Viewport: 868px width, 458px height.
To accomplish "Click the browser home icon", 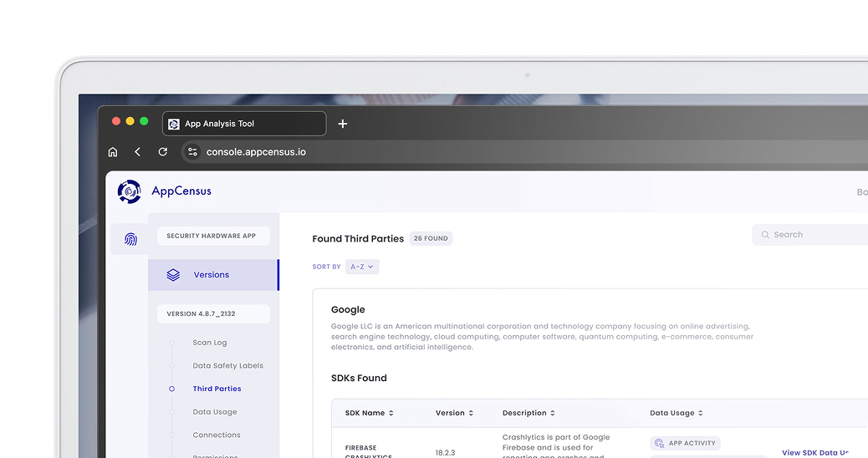I will (113, 151).
